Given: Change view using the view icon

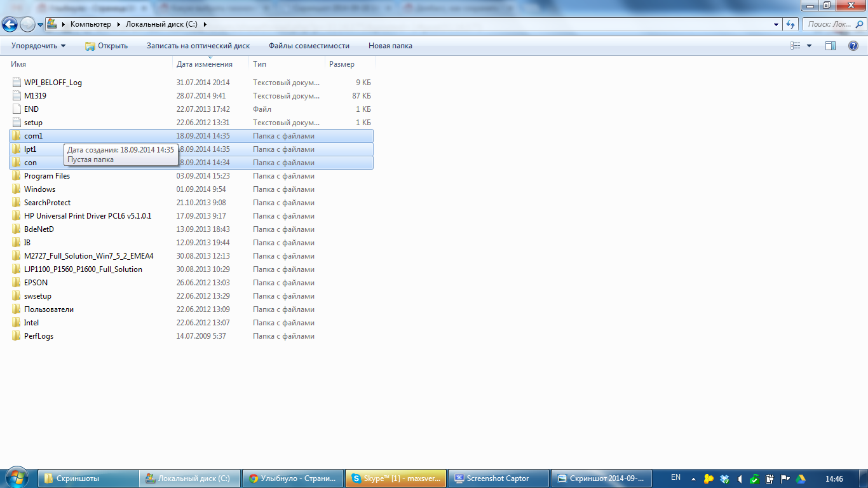Looking at the screenshot, I should tap(796, 46).
